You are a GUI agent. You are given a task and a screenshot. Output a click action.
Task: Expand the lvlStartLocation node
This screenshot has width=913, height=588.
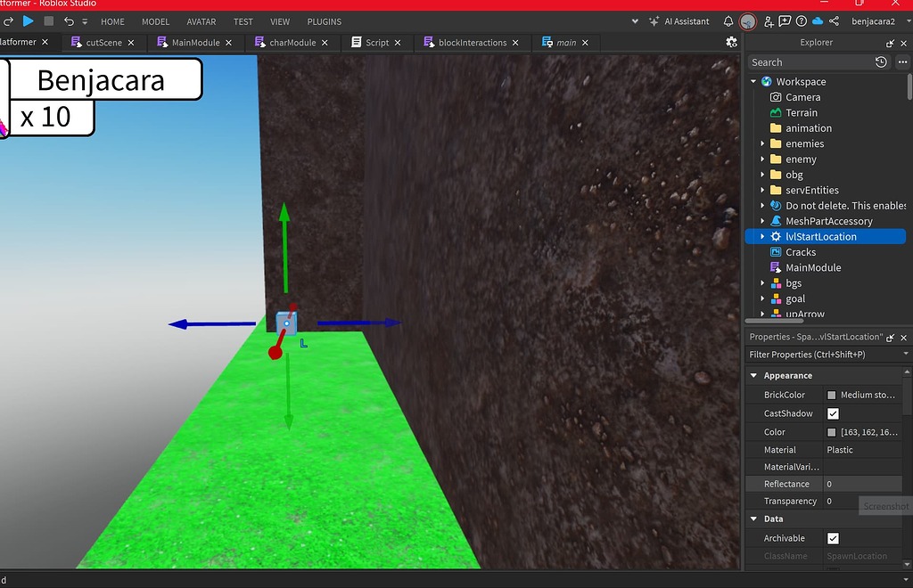tap(762, 236)
